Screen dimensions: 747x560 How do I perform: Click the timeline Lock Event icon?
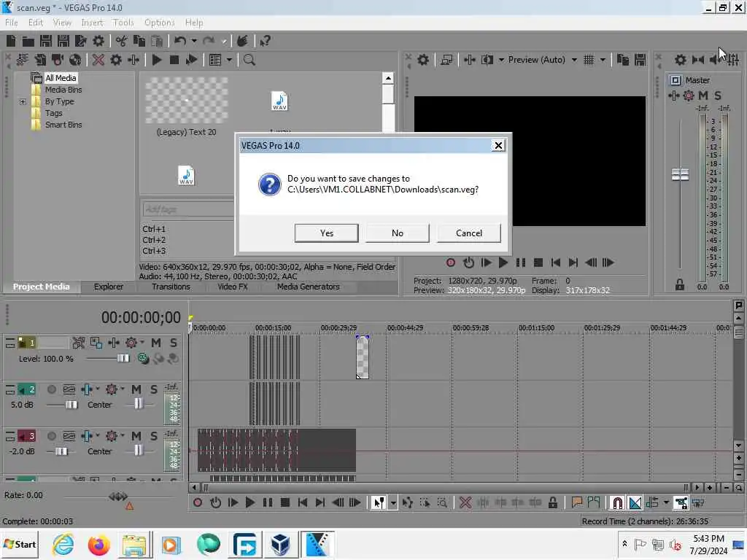pos(553,503)
